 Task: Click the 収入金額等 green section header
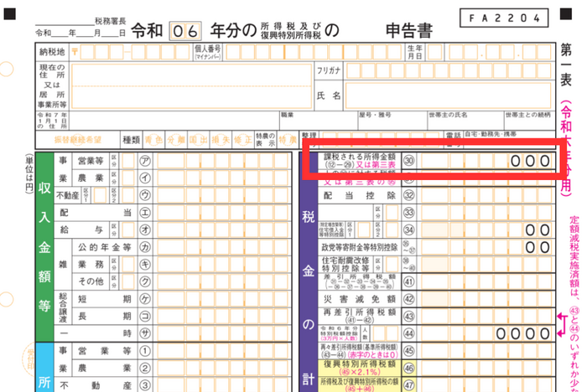point(44,247)
